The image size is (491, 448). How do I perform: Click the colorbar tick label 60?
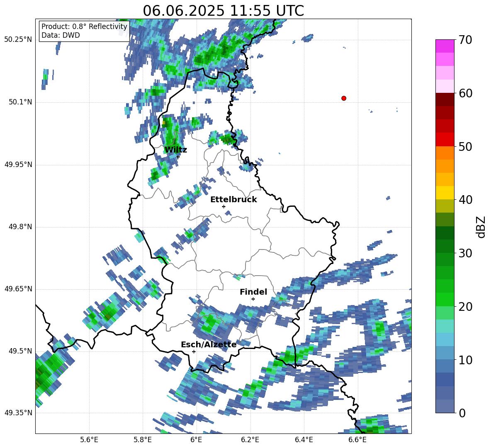point(465,93)
